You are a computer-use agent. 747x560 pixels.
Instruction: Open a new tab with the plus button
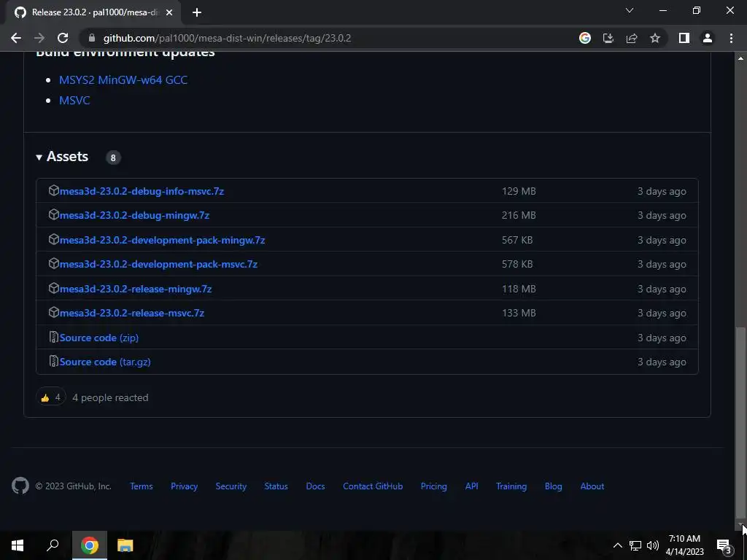pos(197,12)
